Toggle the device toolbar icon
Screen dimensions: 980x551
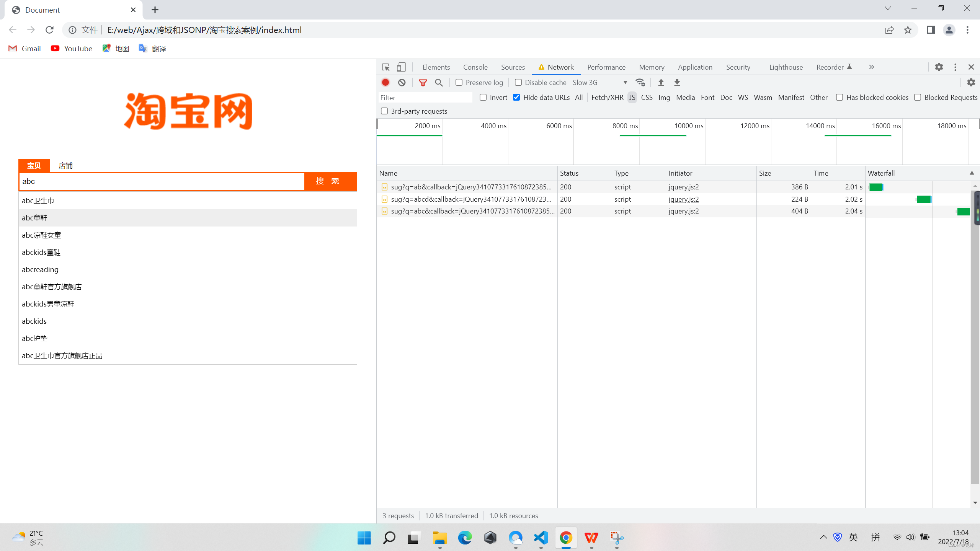click(x=401, y=67)
